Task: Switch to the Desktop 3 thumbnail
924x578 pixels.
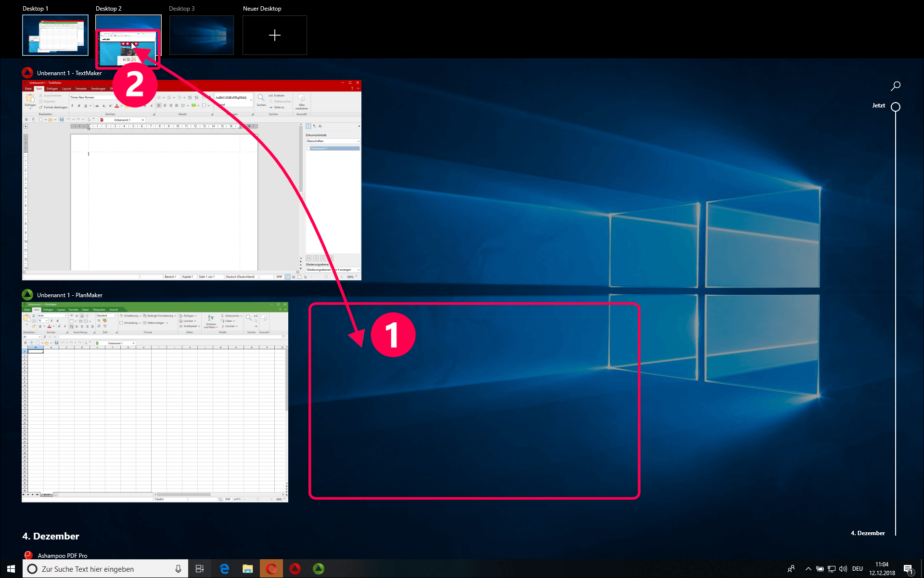Action: pyautogui.click(x=202, y=35)
